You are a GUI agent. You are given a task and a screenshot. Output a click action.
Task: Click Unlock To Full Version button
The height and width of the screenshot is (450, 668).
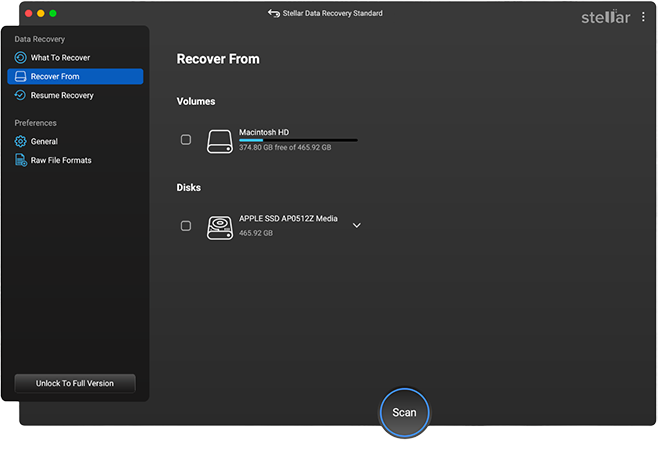click(75, 383)
